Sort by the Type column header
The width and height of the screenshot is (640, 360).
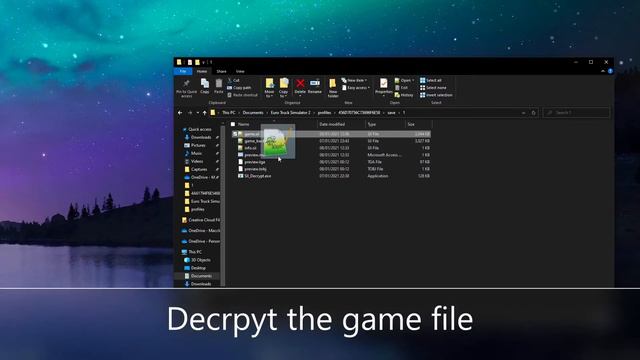371,124
